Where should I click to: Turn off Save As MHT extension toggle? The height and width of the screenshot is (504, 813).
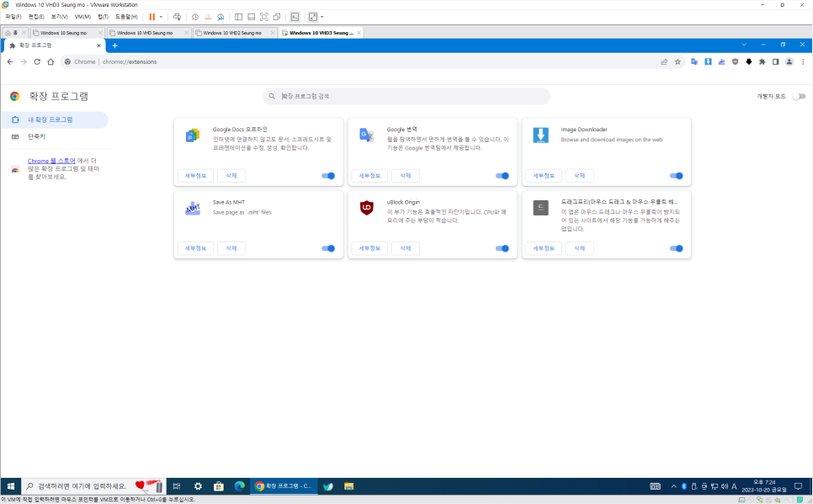[328, 248]
